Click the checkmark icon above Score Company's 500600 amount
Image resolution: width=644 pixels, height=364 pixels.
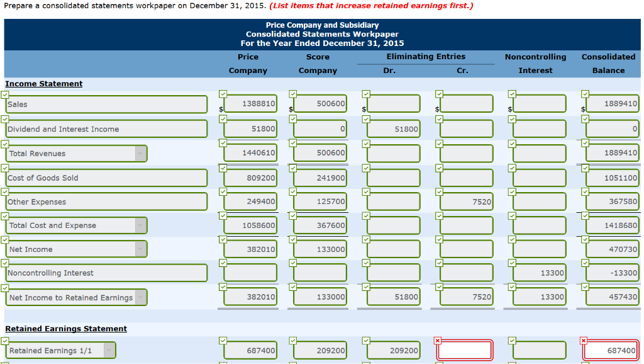coord(292,93)
